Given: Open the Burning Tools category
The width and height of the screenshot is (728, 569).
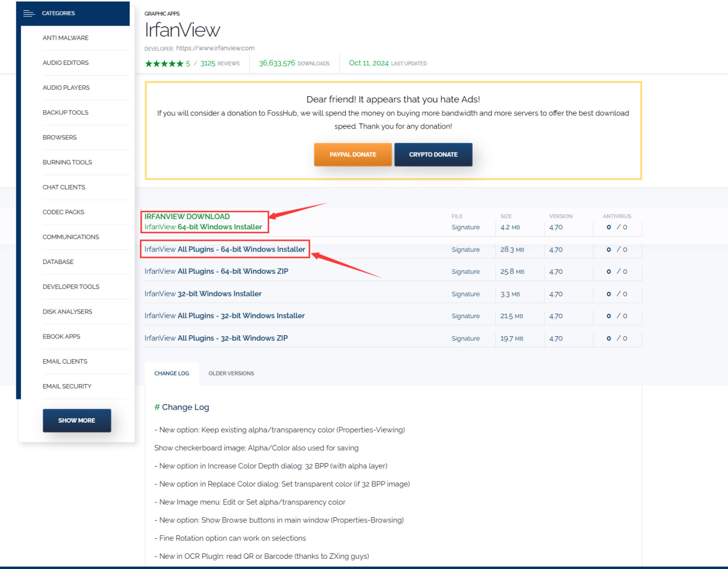Looking at the screenshot, I should click(x=67, y=162).
